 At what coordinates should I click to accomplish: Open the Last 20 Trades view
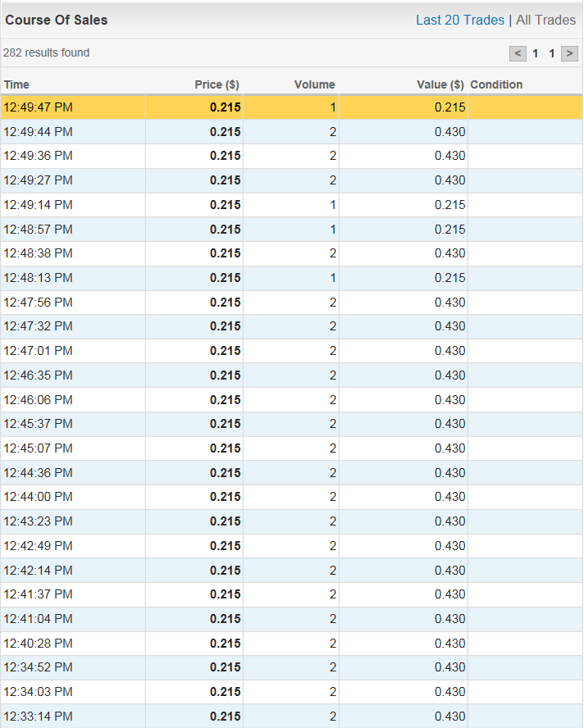point(459,20)
